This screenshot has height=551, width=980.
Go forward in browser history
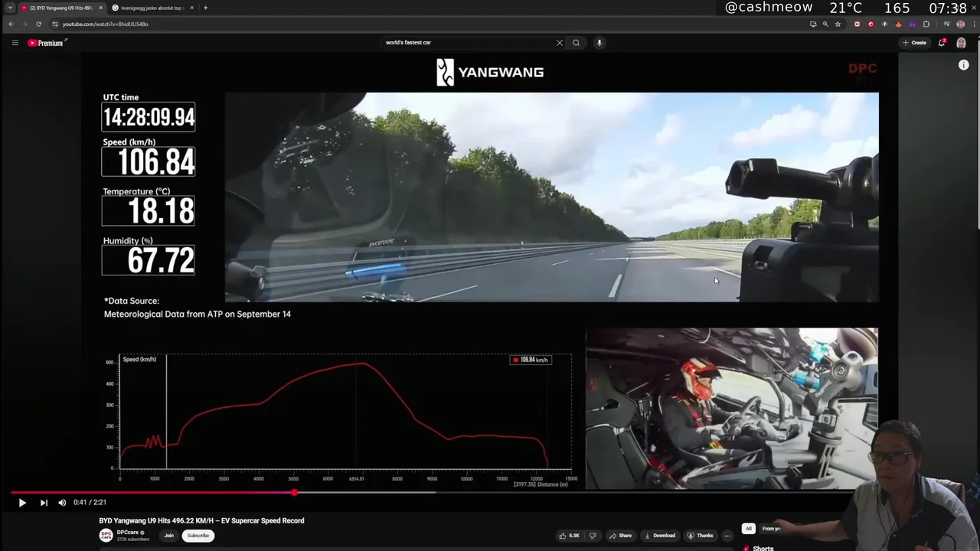[x=24, y=24]
